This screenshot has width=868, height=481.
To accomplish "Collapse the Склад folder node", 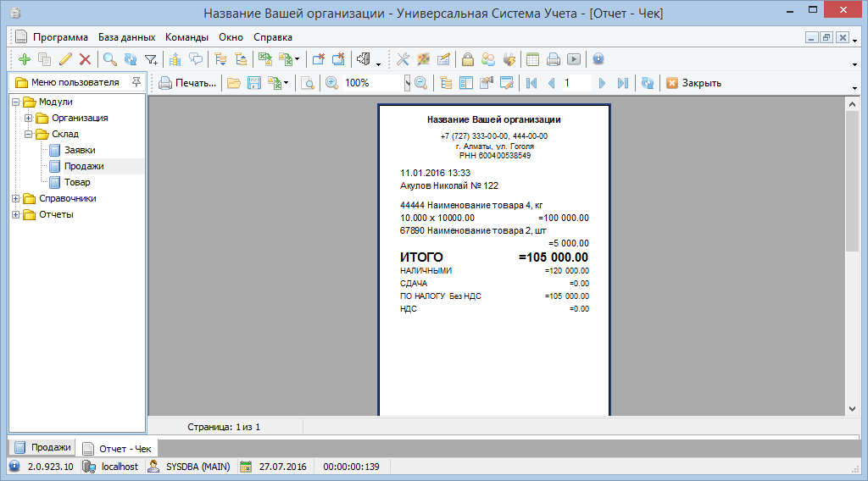I will 28,134.
